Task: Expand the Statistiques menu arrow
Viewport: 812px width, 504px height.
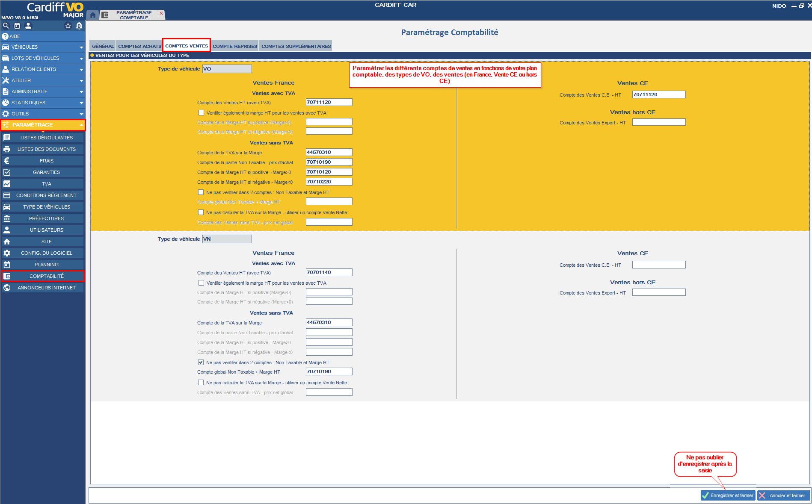Action: 81,103
